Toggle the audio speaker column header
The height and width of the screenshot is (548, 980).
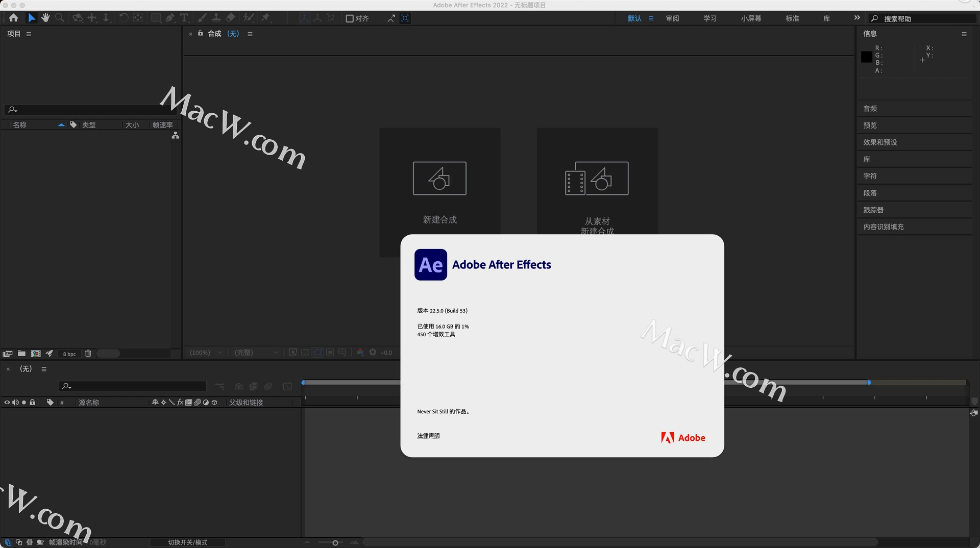click(15, 402)
